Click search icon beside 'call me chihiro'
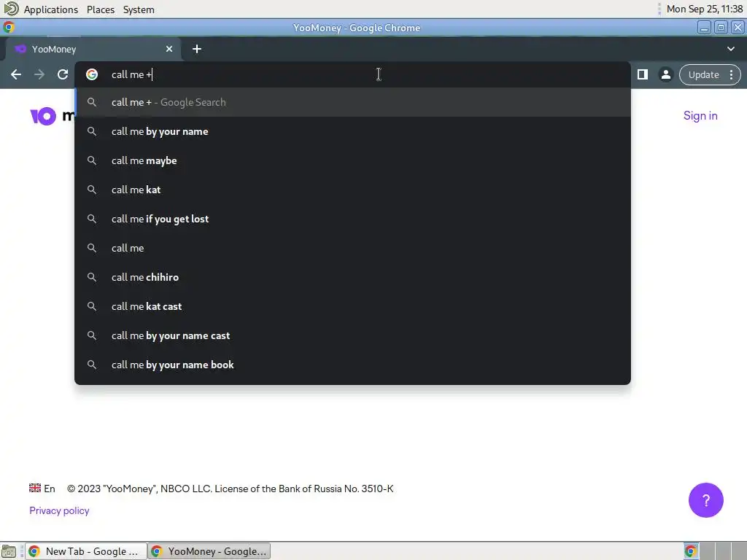This screenshot has width=747, height=560. (x=92, y=277)
